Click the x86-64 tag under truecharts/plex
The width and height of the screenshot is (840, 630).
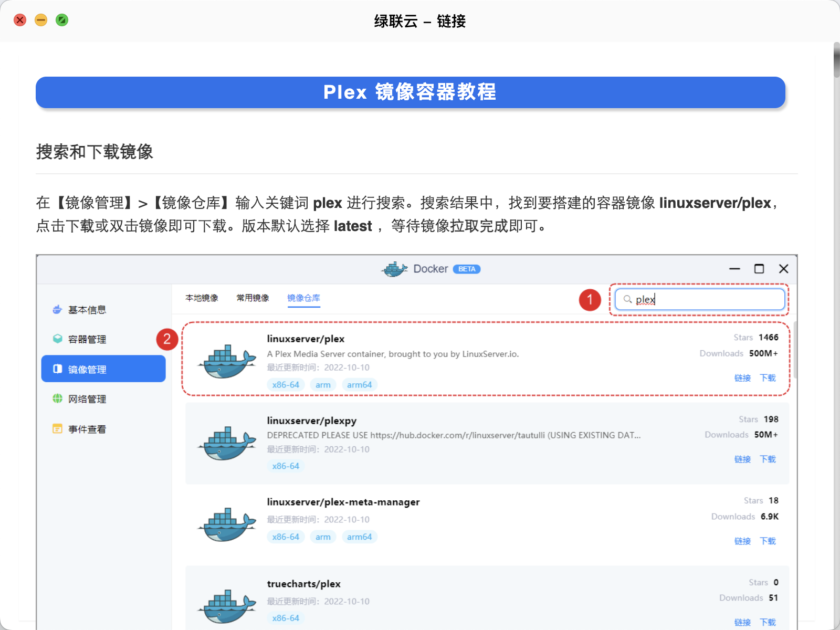[286, 618]
